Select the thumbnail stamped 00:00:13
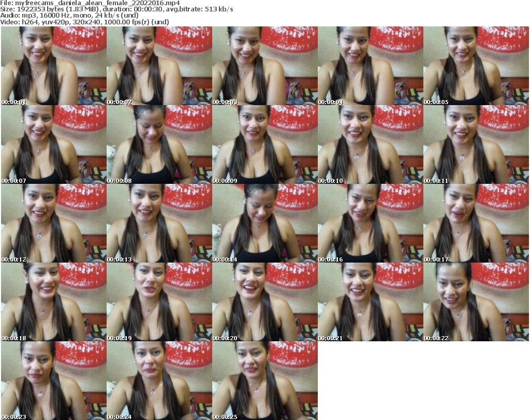 click(159, 223)
